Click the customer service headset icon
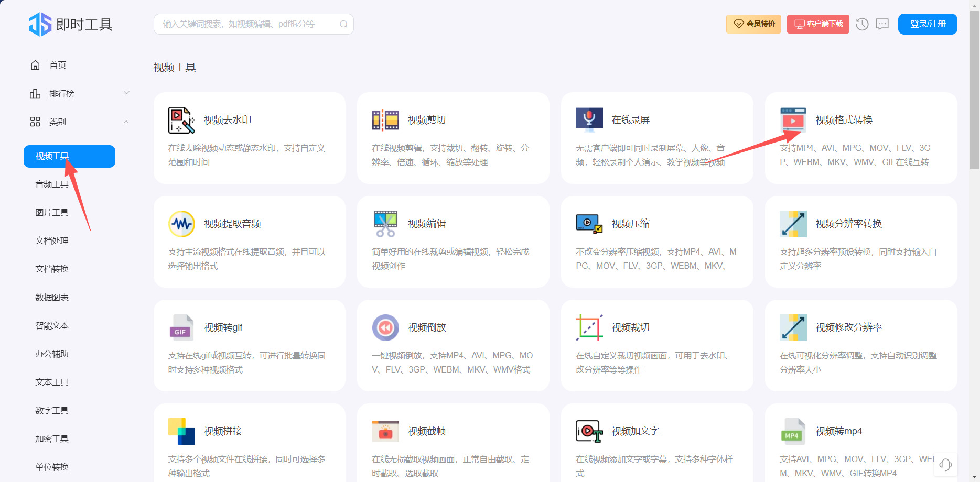Image resolution: width=980 pixels, height=482 pixels. pyautogui.click(x=945, y=465)
